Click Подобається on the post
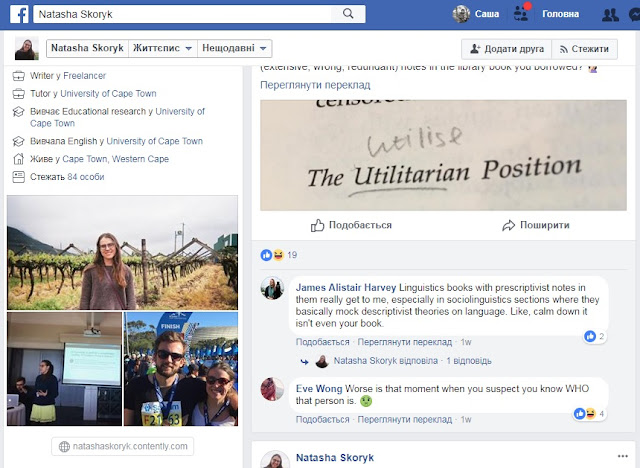Image resolution: width=640 pixels, height=468 pixels. click(x=351, y=225)
